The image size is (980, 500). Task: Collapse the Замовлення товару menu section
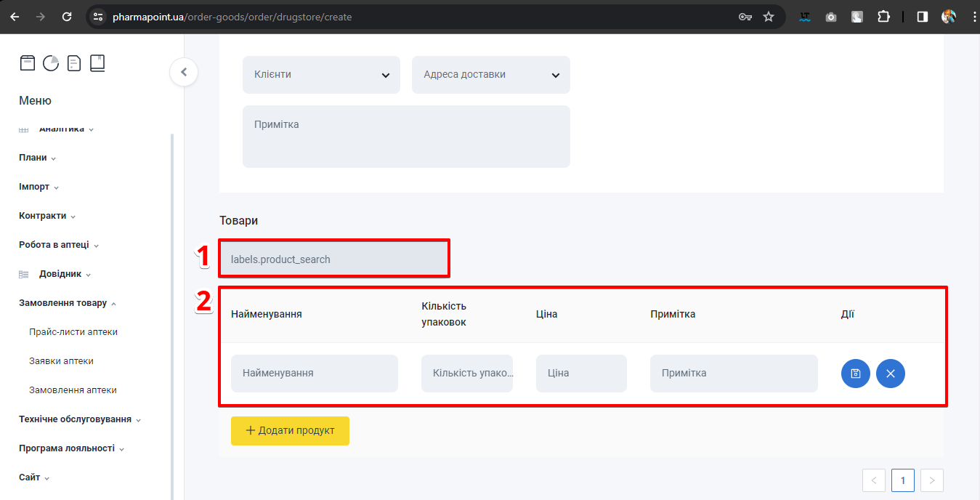[x=68, y=303]
